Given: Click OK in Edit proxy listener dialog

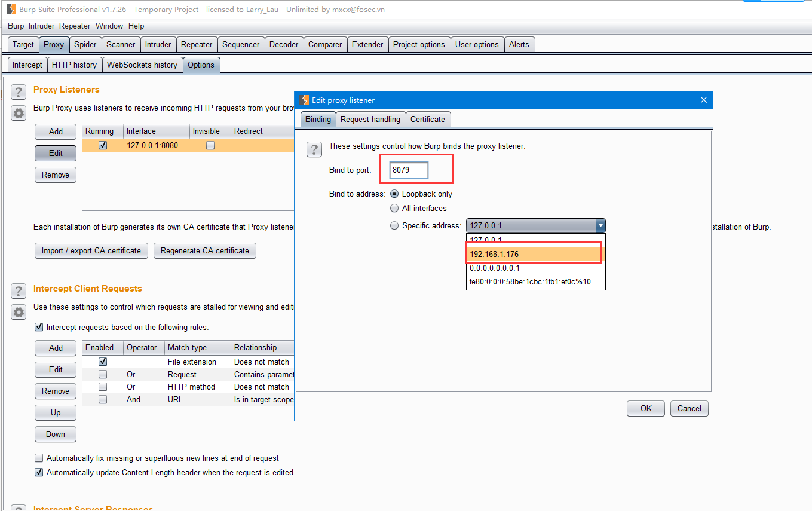Looking at the screenshot, I should click(x=646, y=408).
